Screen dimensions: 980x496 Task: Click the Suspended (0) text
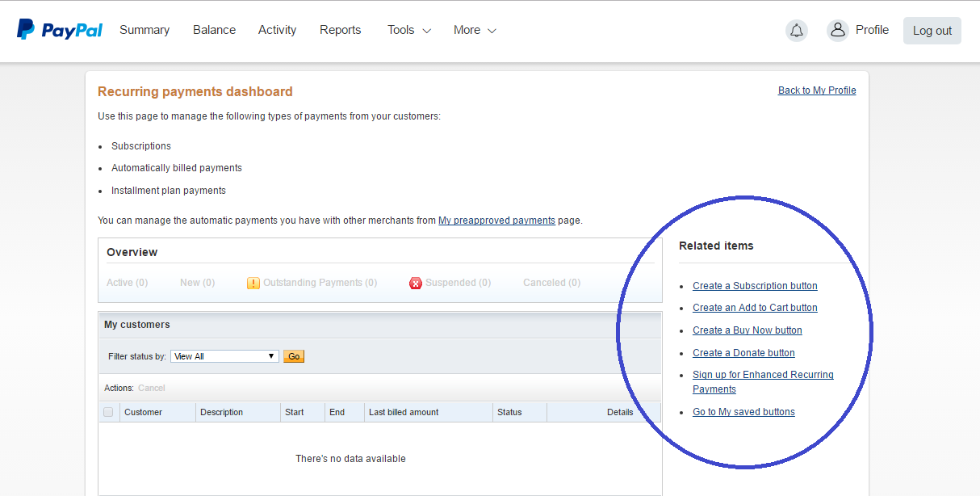[x=459, y=283]
